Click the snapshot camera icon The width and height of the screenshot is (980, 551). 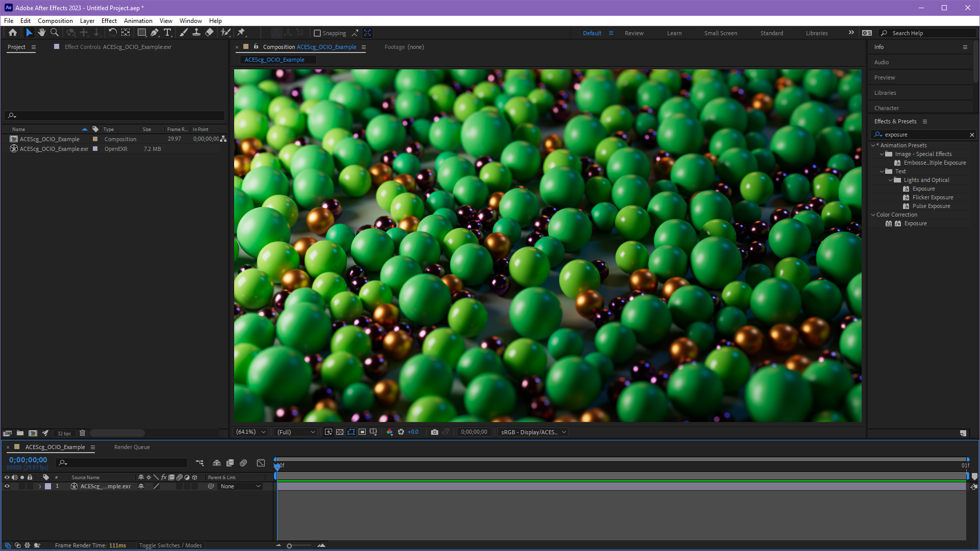[x=434, y=432]
